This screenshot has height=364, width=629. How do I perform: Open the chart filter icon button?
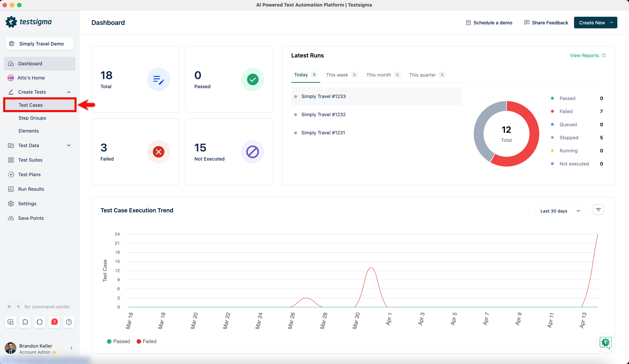point(598,210)
